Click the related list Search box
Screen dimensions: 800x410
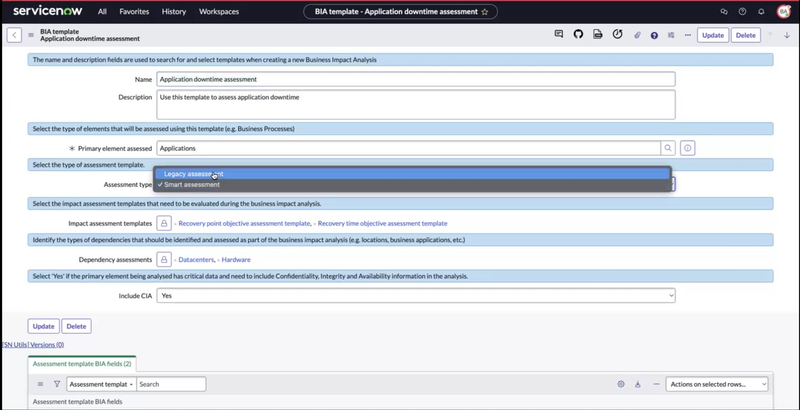pyautogui.click(x=171, y=384)
